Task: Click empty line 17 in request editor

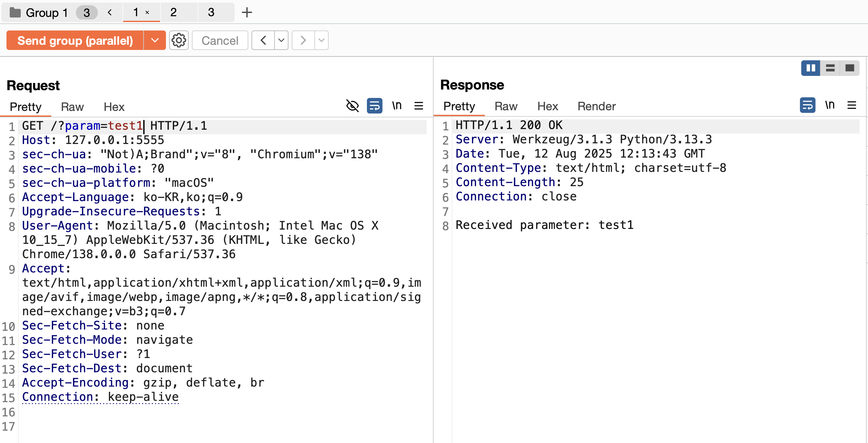Action: click(222, 426)
